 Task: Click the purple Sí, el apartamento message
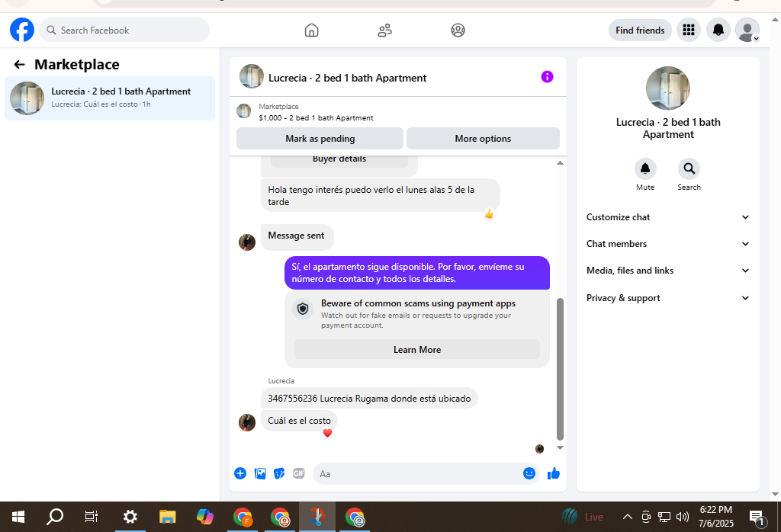tap(417, 273)
